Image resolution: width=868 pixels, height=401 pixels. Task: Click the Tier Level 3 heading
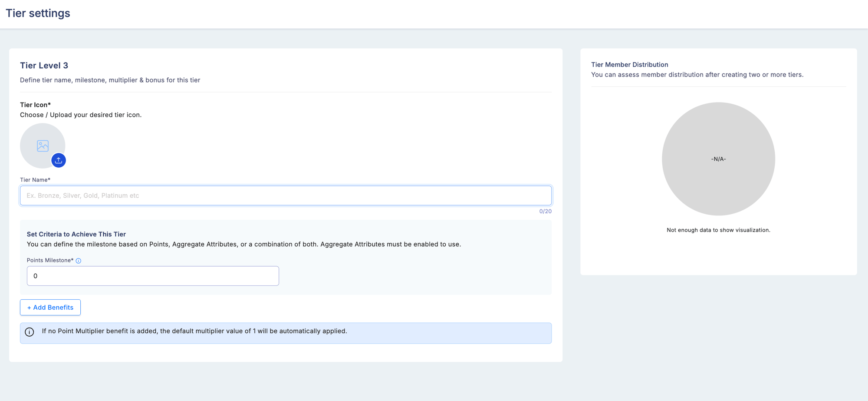(x=44, y=66)
